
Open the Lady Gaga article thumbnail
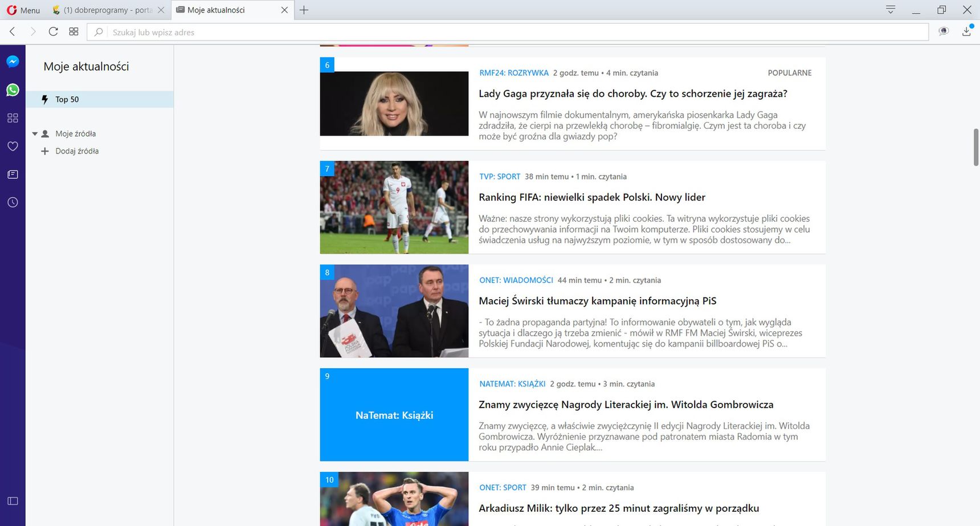tap(394, 104)
